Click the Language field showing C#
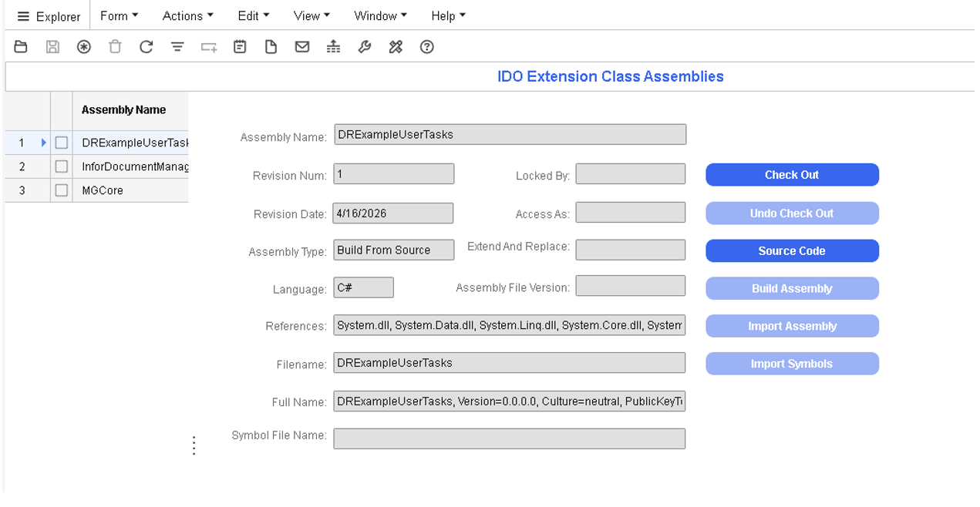The height and width of the screenshot is (507, 980). coord(364,287)
